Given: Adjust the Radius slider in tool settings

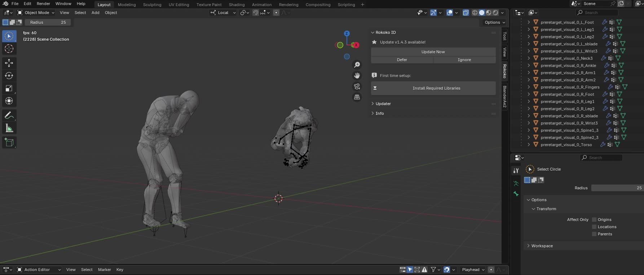Looking at the screenshot, I should [x=48, y=22].
